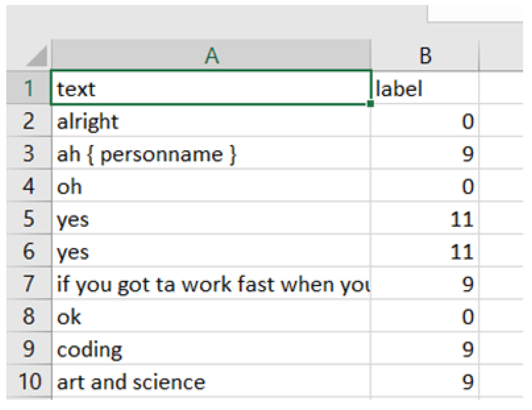The image size is (532, 410).
Task: Click the cell 'ah { personname }'
Action: [211, 153]
